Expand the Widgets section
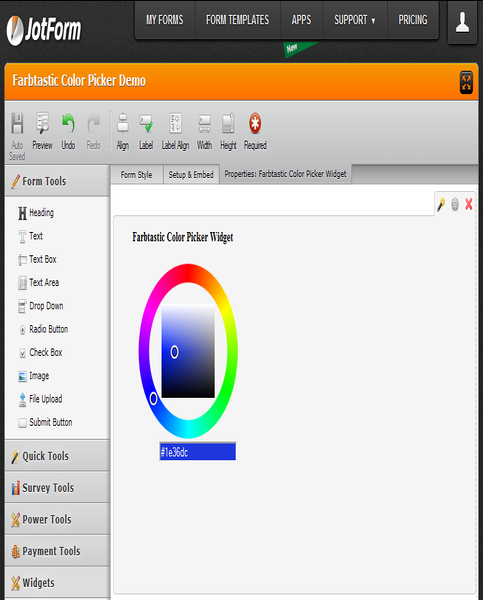The image size is (483, 600). pyautogui.click(x=57, y=582)
